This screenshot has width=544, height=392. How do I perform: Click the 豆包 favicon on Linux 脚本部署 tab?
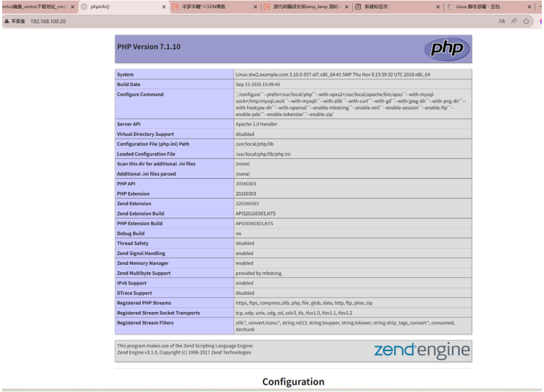pos(449,7)
